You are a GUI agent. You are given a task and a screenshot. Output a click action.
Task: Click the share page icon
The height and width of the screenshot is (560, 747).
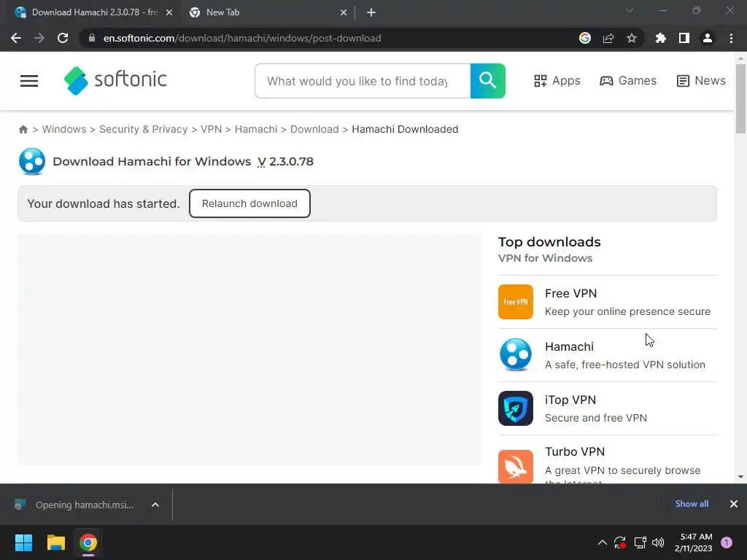click(608, 38)
